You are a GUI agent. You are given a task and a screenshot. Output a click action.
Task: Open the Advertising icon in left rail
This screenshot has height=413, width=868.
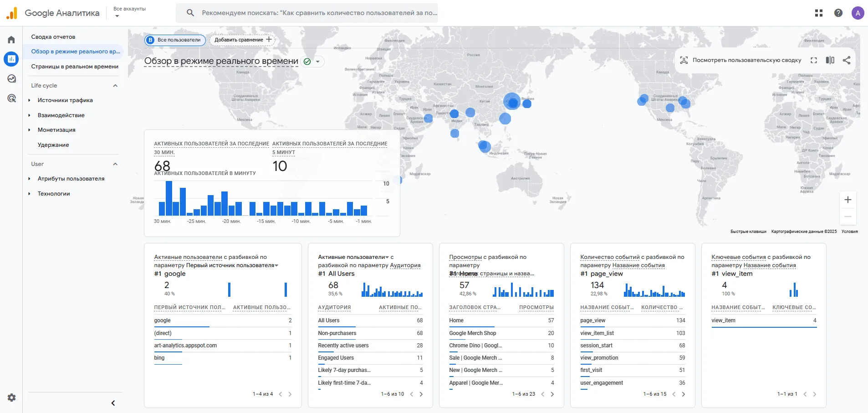(11, 98)
